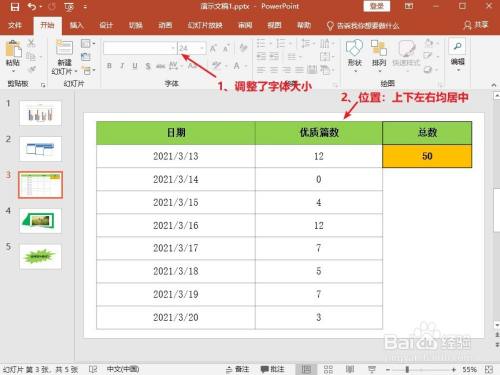The width and height of the screenshot is (500, 375).
Task: Click the Numbering list icon
Action: click(281, 43)
